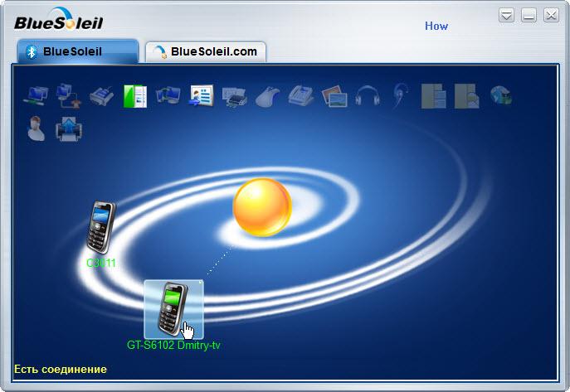Click the grey phonebook list icon

coord(434,96)
